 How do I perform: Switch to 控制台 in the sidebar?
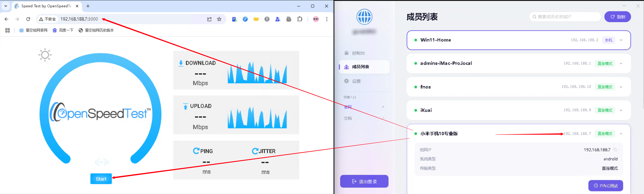(x=358, y=53)
